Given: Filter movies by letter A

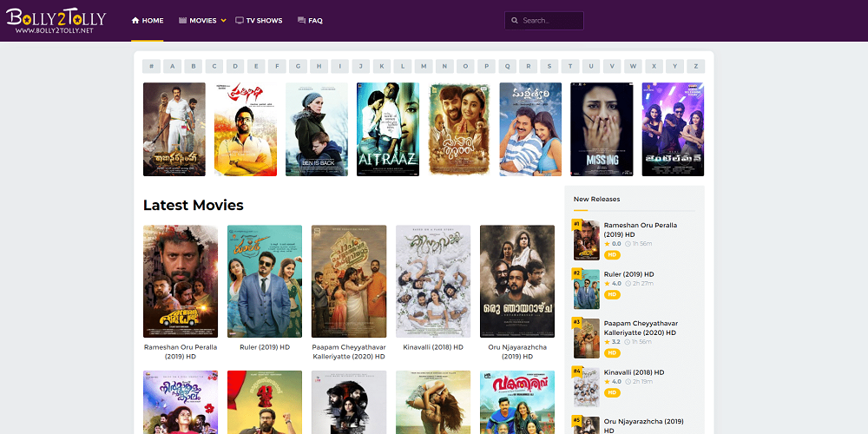Looking at the screenshot, I should pyautogui.click(x=172, y=67).
